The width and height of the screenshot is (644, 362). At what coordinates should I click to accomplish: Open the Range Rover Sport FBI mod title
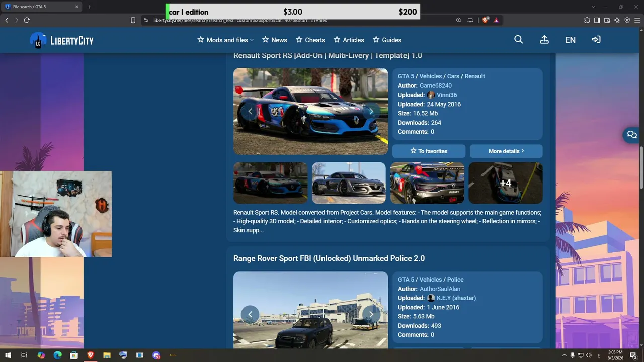coord(329,258)
